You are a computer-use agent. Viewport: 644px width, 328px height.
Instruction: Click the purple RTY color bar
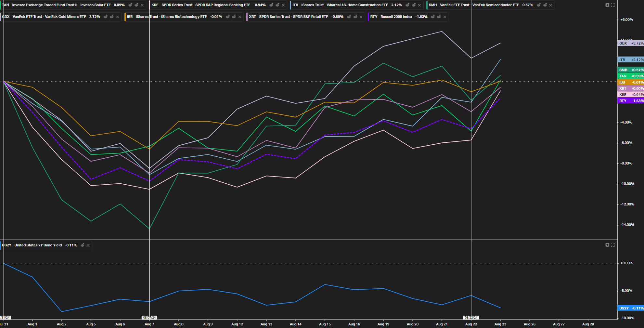click(x=368, y=17)
